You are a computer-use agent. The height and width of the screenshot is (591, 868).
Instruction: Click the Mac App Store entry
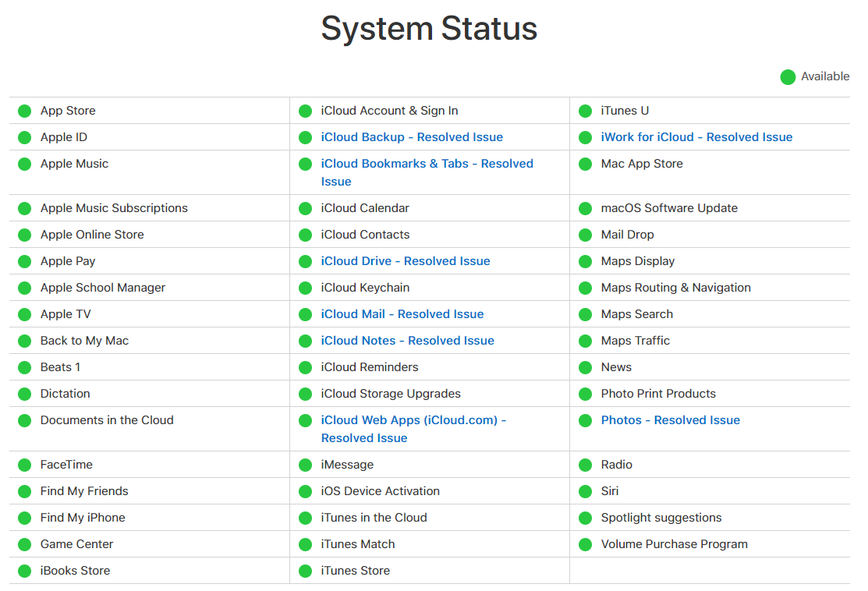(642, 164)
